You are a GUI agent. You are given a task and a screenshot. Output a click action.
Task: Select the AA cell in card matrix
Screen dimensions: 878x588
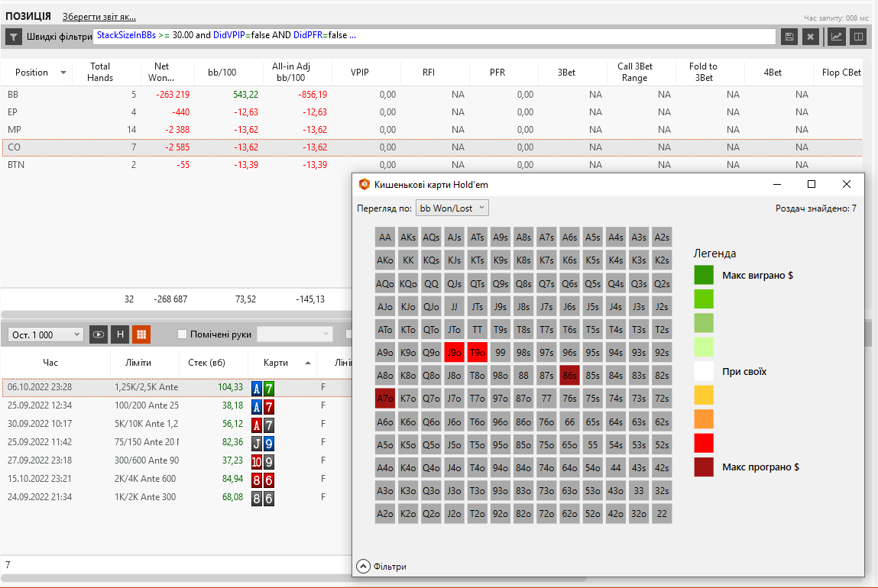pos(385,237)
